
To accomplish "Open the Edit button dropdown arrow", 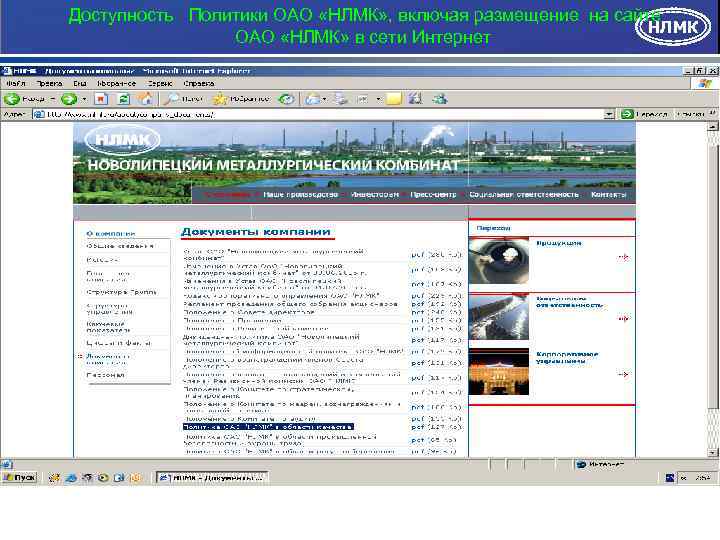I will 379,99.
